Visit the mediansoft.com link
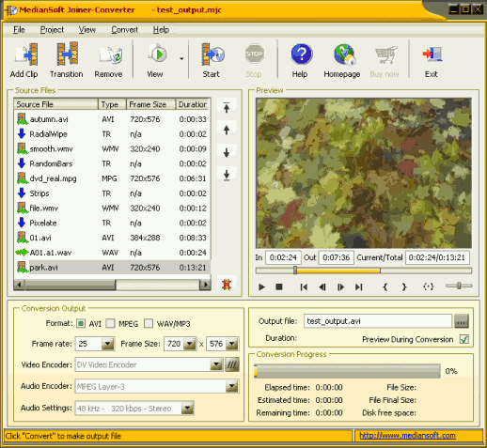Image resolution: width=487 pixels, height=448 pixels. (x=407, y=436)
